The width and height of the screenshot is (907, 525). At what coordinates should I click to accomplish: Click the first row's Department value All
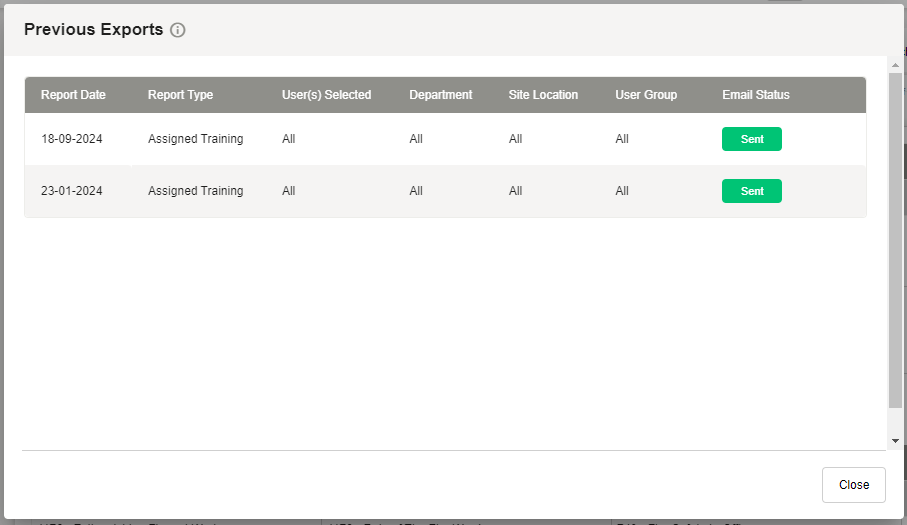pos(416,139)
